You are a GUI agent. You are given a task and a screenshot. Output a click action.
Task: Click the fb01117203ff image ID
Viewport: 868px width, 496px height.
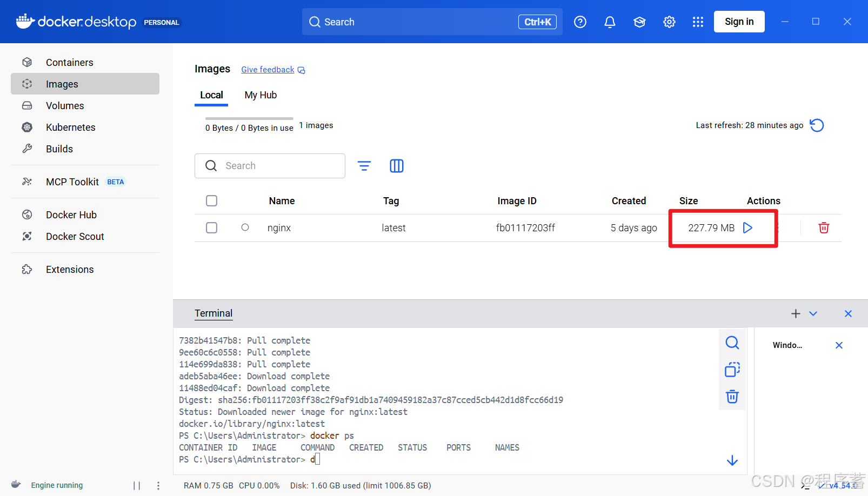(x=525, y=228)
